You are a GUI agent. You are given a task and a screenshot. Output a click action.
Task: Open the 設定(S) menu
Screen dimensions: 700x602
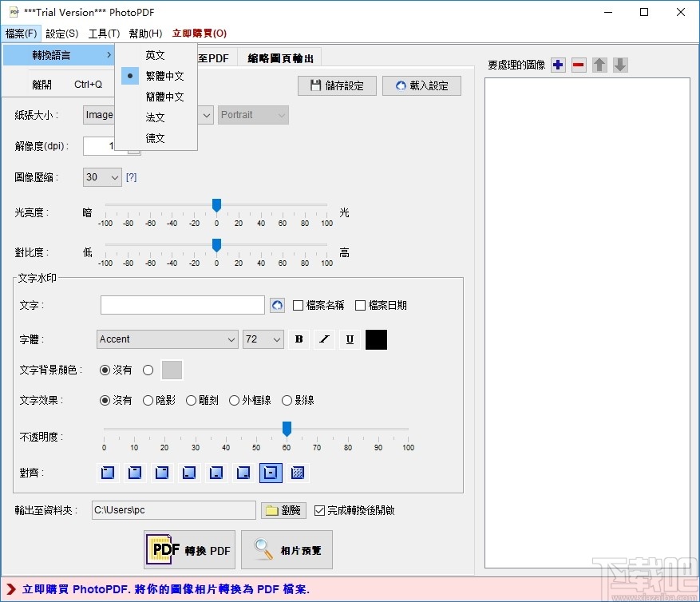(x=60, y=34)
